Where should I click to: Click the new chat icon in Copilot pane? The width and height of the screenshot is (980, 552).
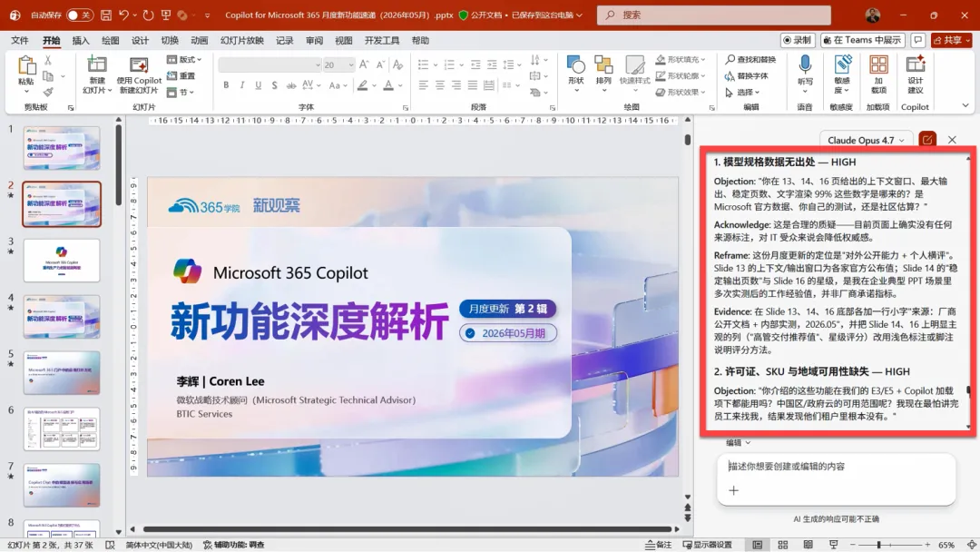click(x=926, y=140)
